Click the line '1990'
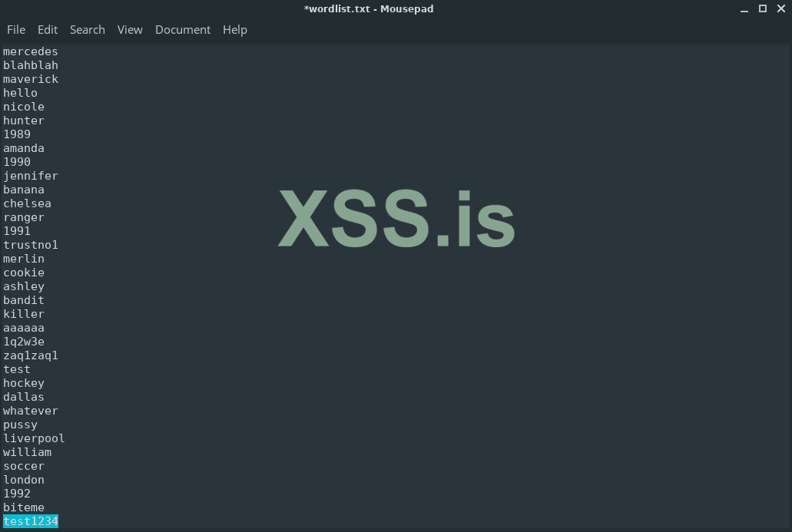 [x=17, y=162]
